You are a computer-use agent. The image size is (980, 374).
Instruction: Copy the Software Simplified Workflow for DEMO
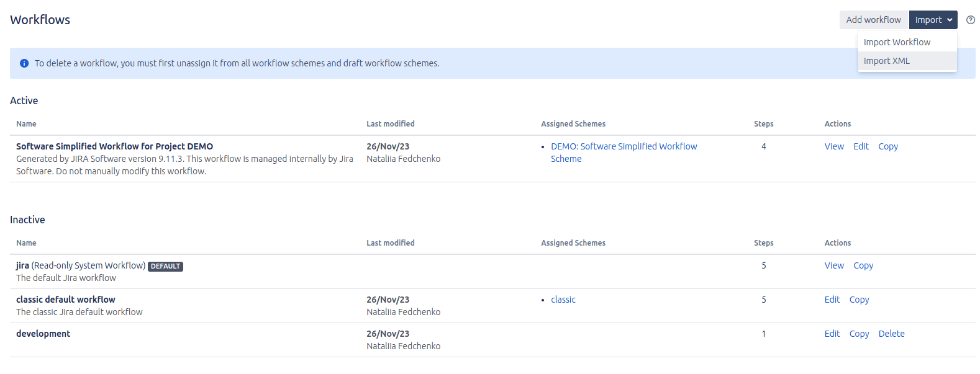[888, 146]
